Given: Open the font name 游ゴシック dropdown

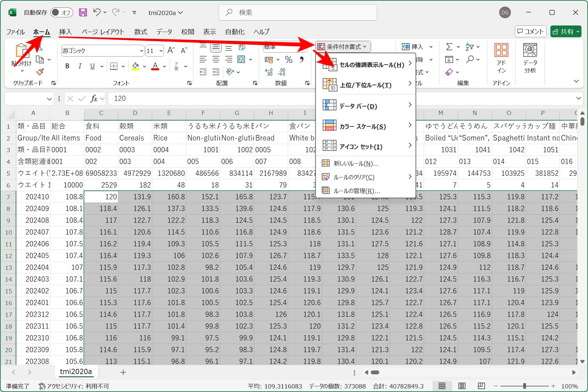Looking at the screenshot, I should pos(141,51).
